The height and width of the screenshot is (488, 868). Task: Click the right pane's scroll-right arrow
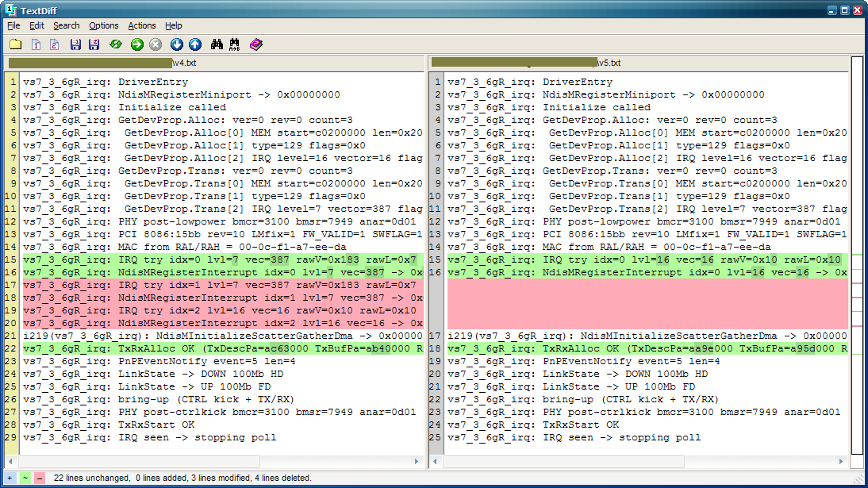coord(841,461)
